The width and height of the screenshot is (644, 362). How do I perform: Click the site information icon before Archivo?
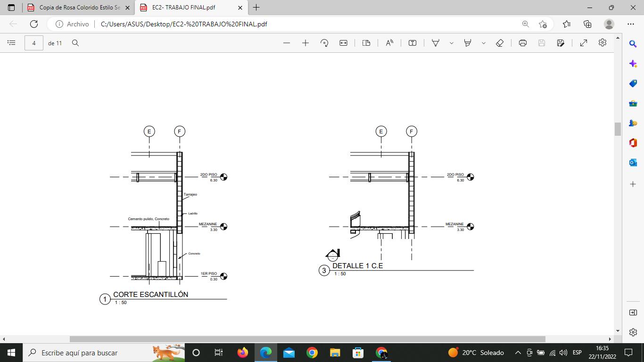pyautogui.click(x=59, y=24)
